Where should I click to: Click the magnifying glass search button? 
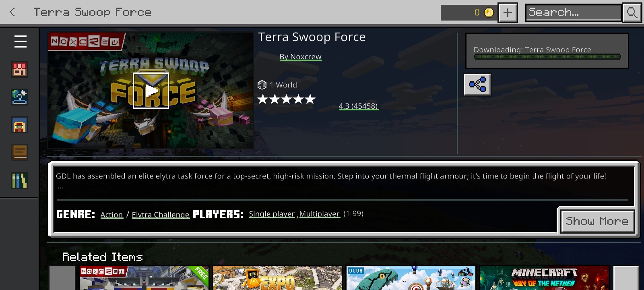point(632,12)
